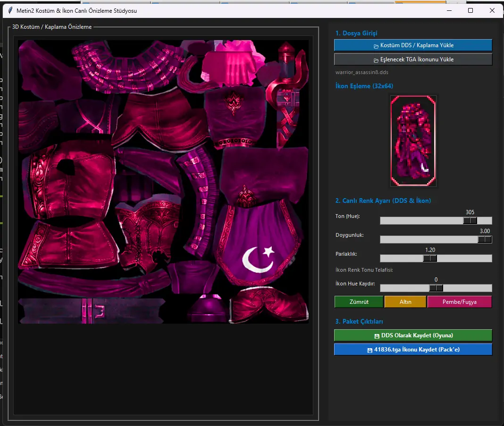504x426 pixels.
Task: Click the costume texture preview image
Action: [x=163, y=182]
